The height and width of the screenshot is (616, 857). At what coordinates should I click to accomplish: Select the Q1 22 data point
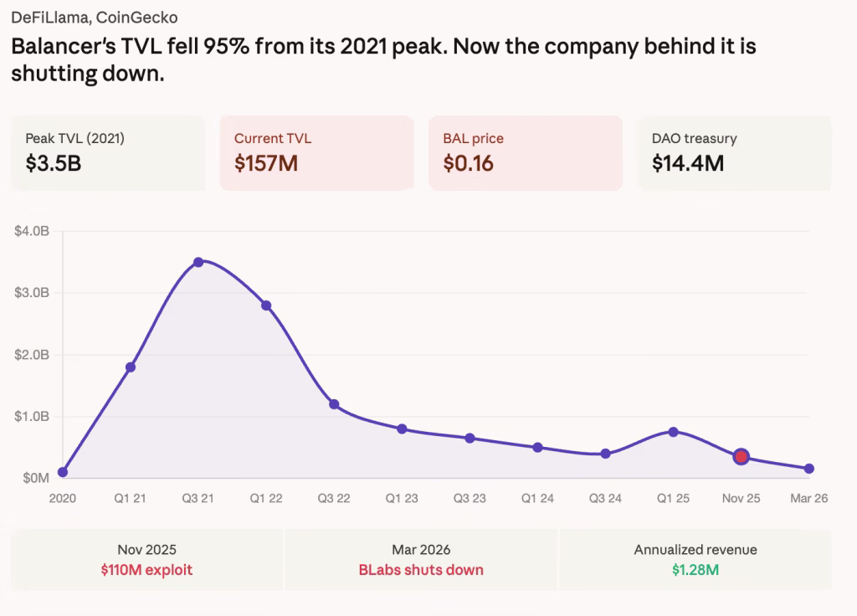pyautogui.click(x=266, y=305)
